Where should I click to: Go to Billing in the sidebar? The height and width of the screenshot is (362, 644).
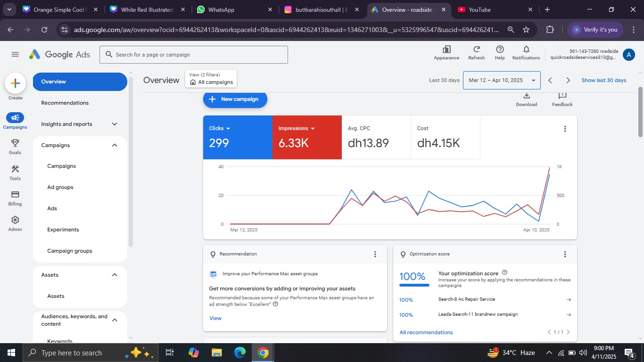click(15, 195)
